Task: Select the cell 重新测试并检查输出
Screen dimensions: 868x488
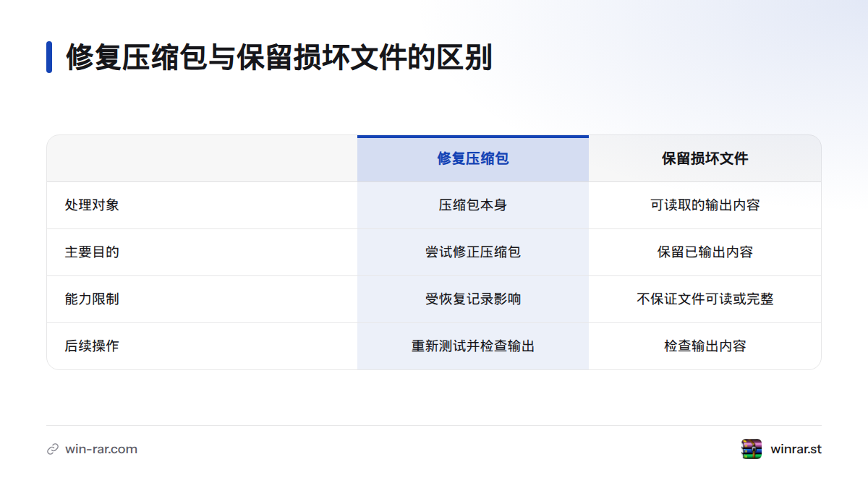Action: (x=473, y=346)
